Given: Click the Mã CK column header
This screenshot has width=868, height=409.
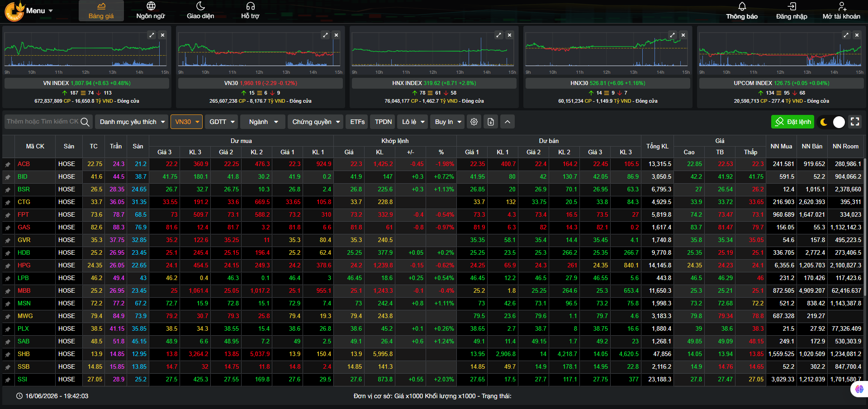Looking at the screenshot, I should click(x=35, y=146).
